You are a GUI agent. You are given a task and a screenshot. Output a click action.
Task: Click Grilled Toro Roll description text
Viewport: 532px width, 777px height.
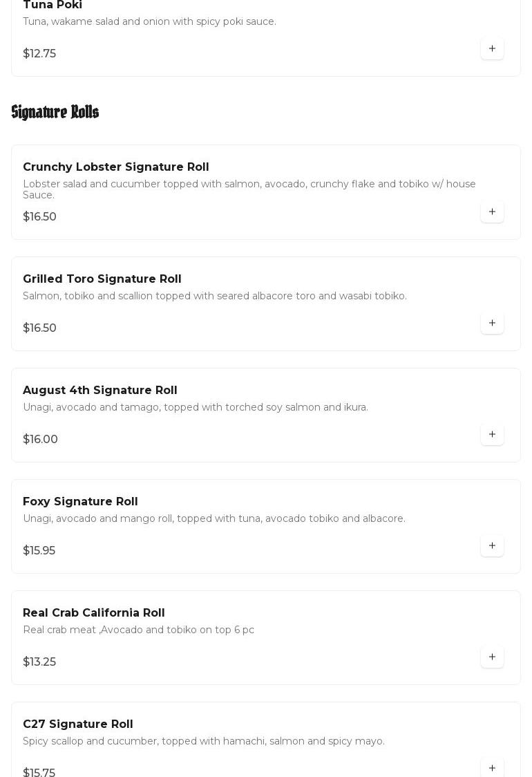click(214, 296)
